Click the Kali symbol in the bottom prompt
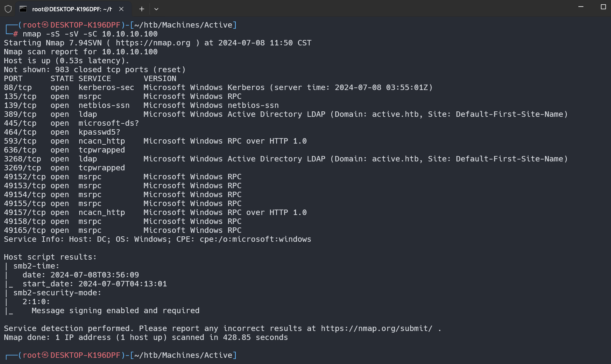The height and width of the screenshot is (364, 611). 45,355
